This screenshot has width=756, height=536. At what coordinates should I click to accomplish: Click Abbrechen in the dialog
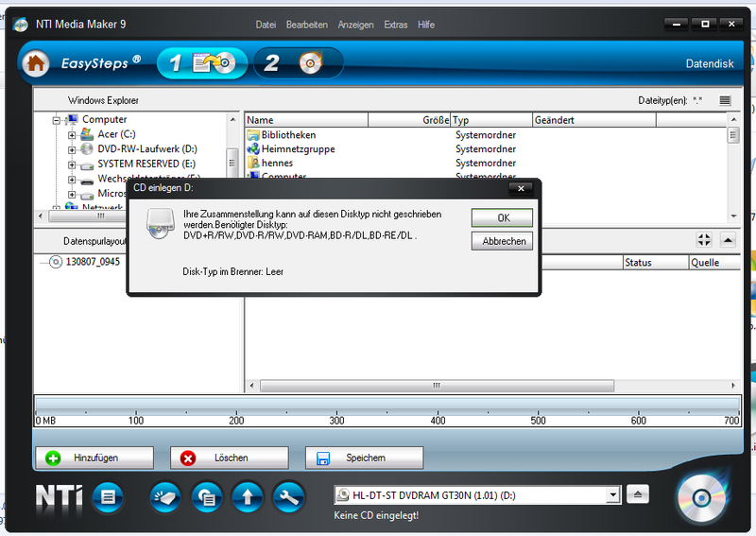point(502,241)
